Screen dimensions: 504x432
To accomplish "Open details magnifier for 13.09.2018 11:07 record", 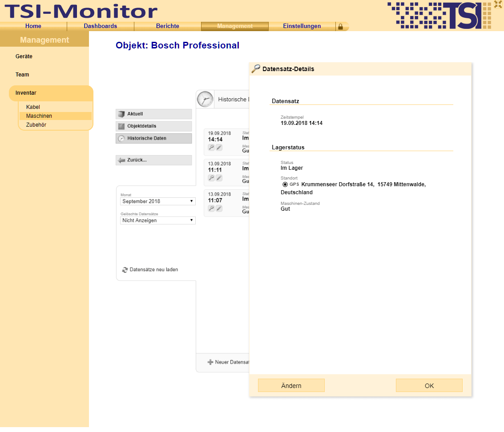I will click(211, 208).
